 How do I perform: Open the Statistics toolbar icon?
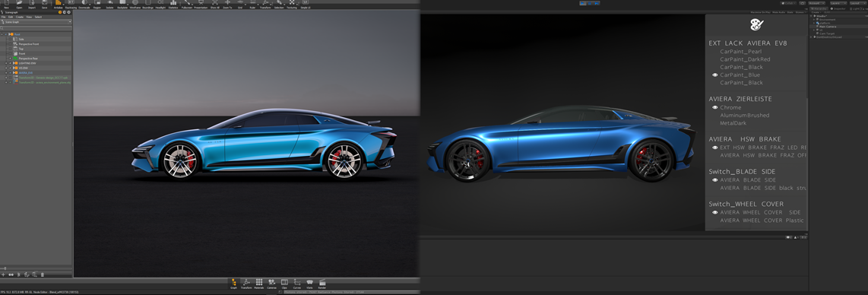(x=173, y=5)
